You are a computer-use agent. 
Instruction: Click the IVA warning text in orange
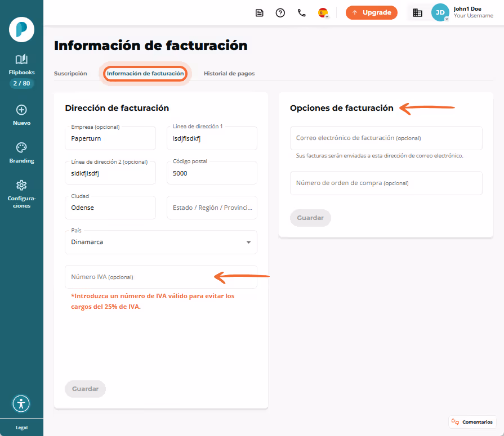[x=153, y=301]
